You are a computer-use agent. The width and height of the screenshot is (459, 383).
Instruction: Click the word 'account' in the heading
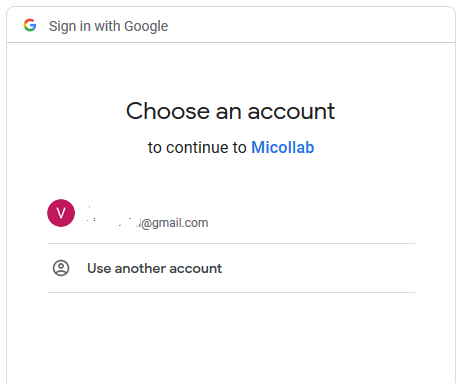291,111
